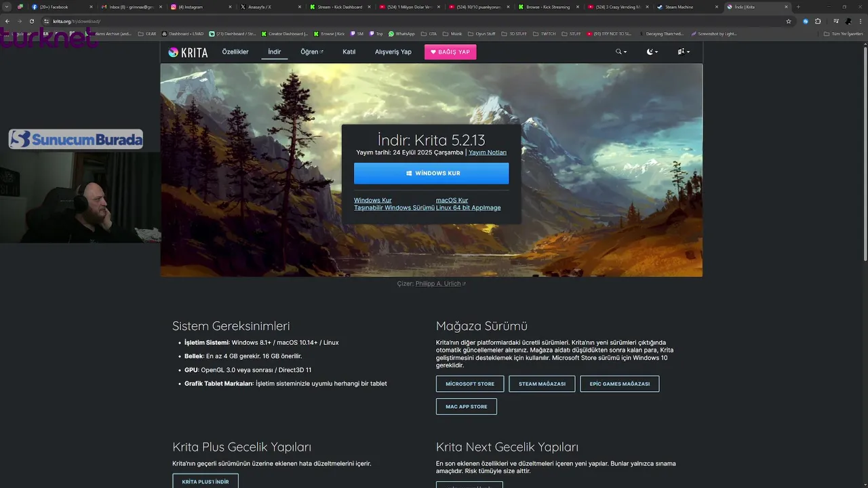Open the WhatsApp bookmark
The image size is (868, 488).
pos(401,33)
